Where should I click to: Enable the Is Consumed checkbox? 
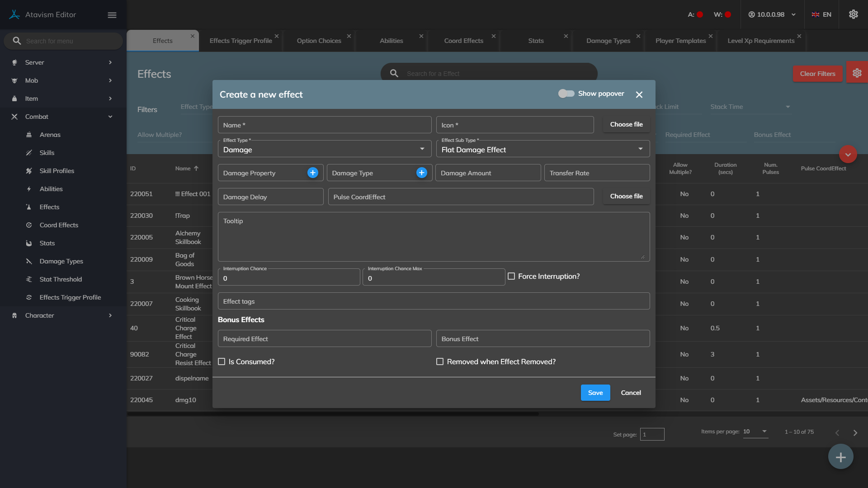(222, 361)
